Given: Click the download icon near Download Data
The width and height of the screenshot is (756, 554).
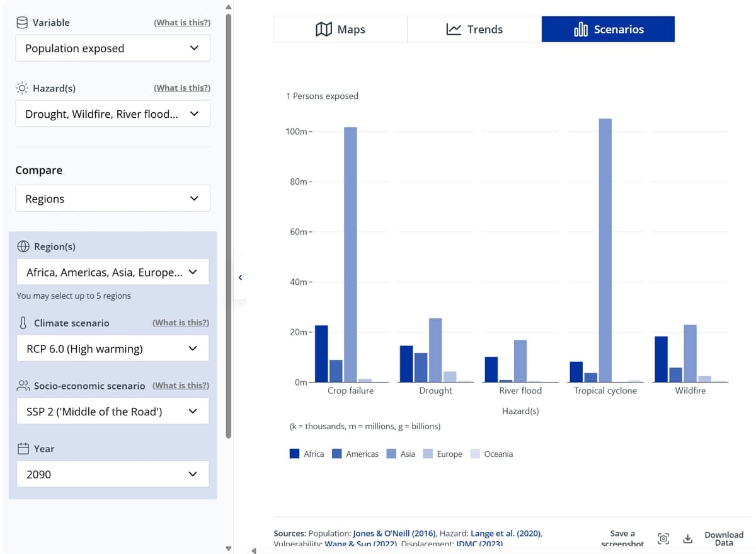Looking at the screenshot, I should [x=687, y=538].
